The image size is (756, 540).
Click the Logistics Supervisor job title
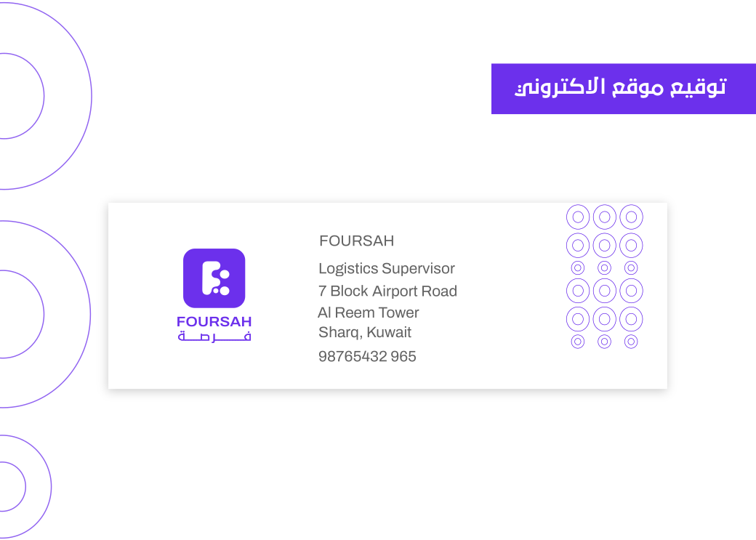386,268
